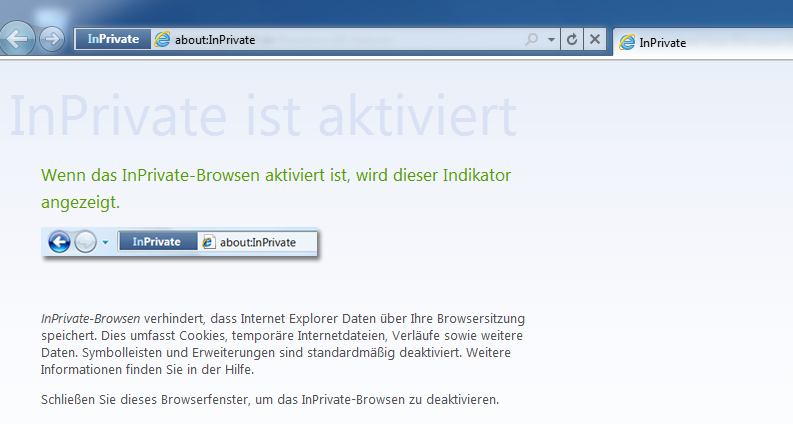Click the text 'Informationen finden Sie in der Hilfe.'

tap(147, 370)
